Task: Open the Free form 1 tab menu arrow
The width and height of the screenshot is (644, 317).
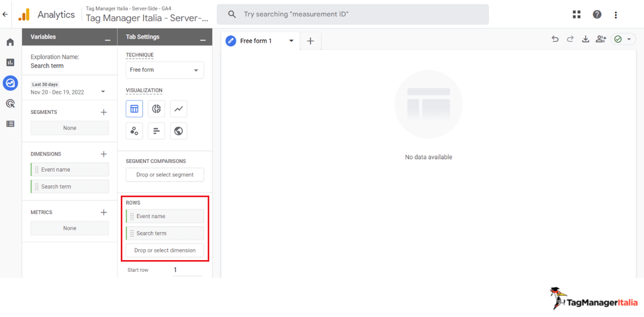Action: pyautogui.click(x=291, y=41)
